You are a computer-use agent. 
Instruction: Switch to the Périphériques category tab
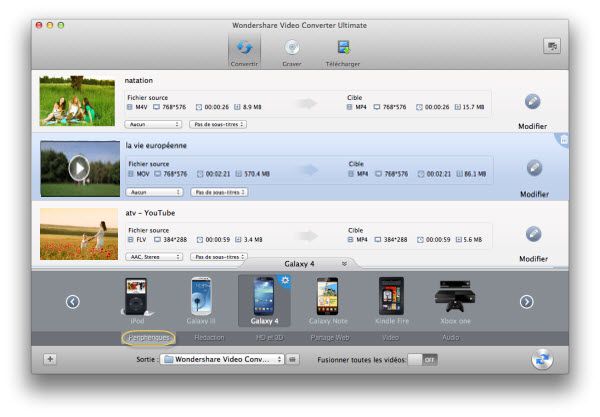pos(150,338)
